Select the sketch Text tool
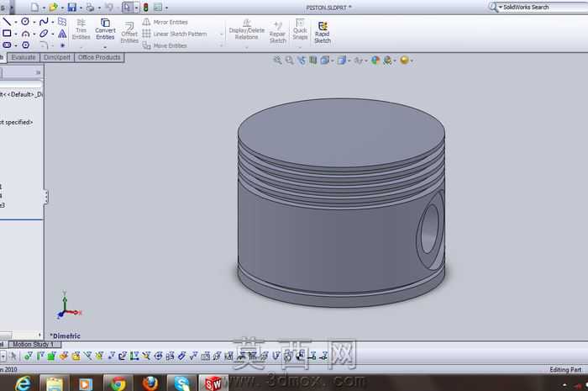 (x=62, y=34)
